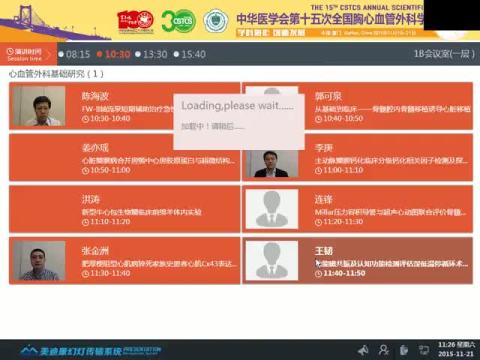The width and height of the screenshot is (480, 360).
Task: Open the Millar talk title in the 11:20-11:30 card
Action: tap(391, 212)
